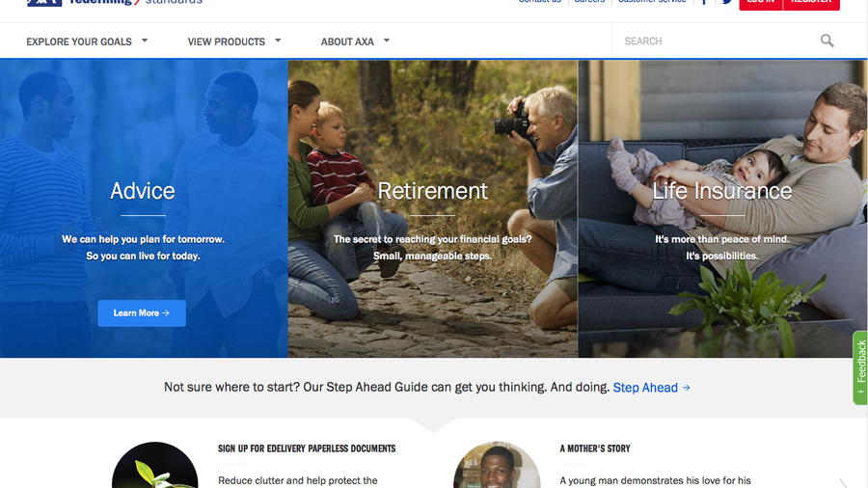Follow the Step Ahead link
This screenshot has width=868, height=488.
pos(651,388)
